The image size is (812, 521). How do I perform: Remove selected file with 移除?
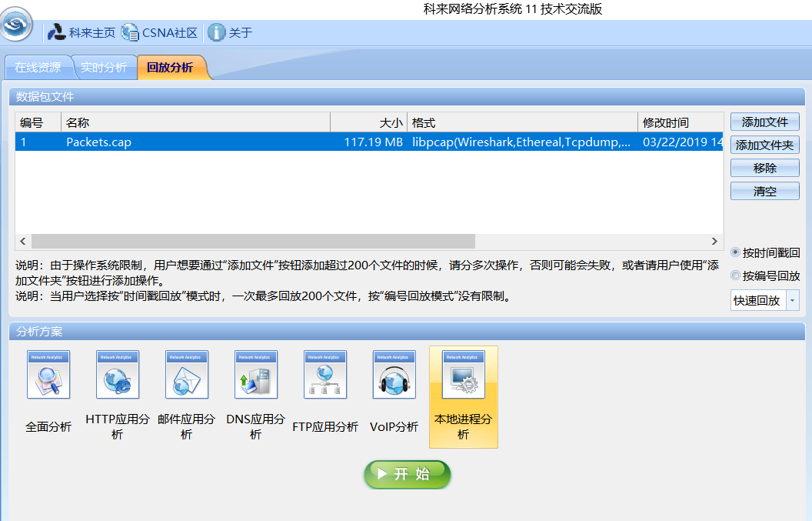[765, 168]
